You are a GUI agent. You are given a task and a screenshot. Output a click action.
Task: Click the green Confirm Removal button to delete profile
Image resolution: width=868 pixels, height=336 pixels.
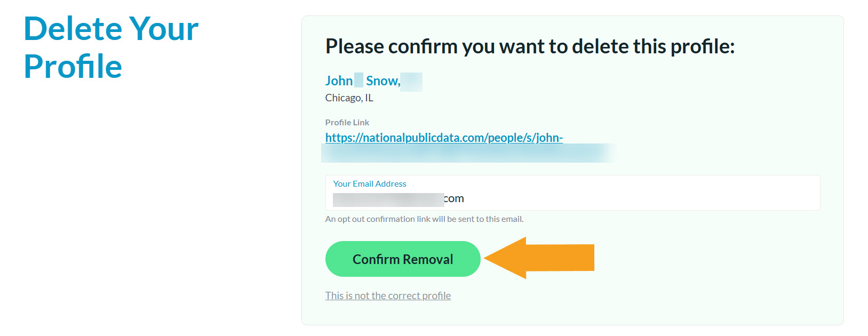pos(402,259)
